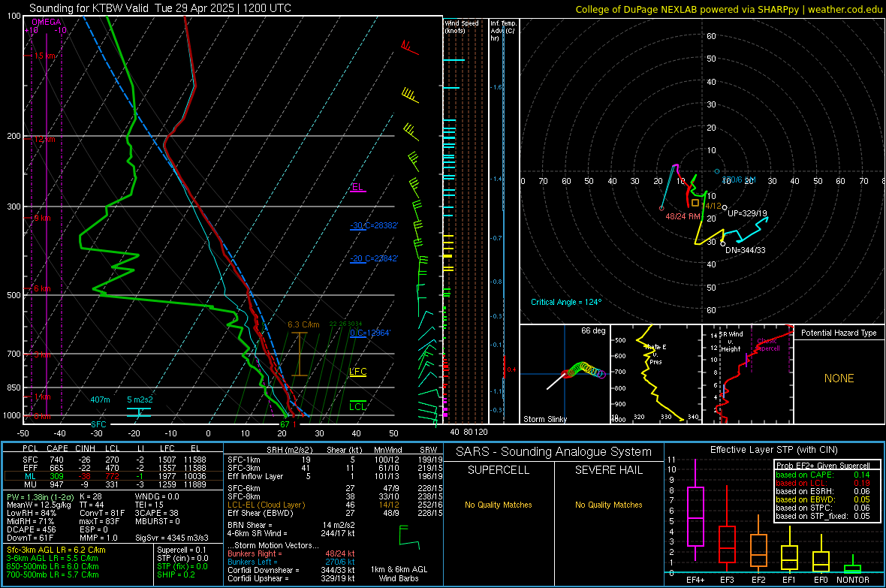Click the 'Theta-E v. Pres' inset label

[x=655, y=354]
